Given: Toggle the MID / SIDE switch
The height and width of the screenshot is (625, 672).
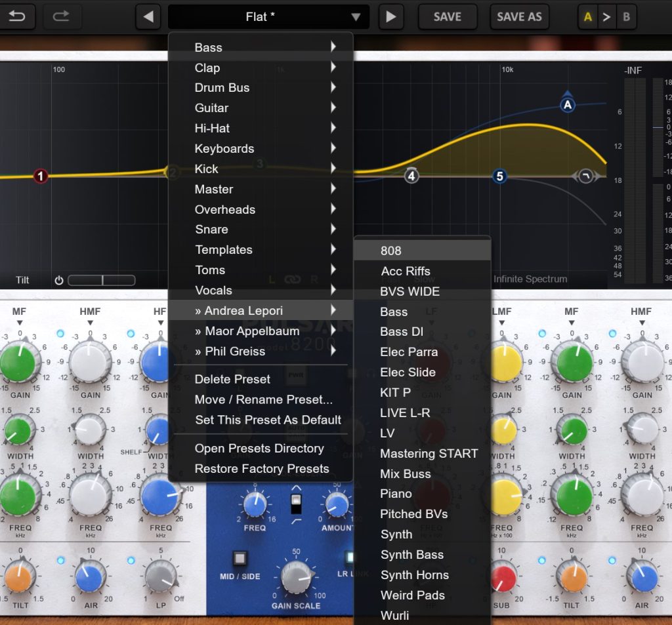Looking at the screenshot, I should 240,559.
